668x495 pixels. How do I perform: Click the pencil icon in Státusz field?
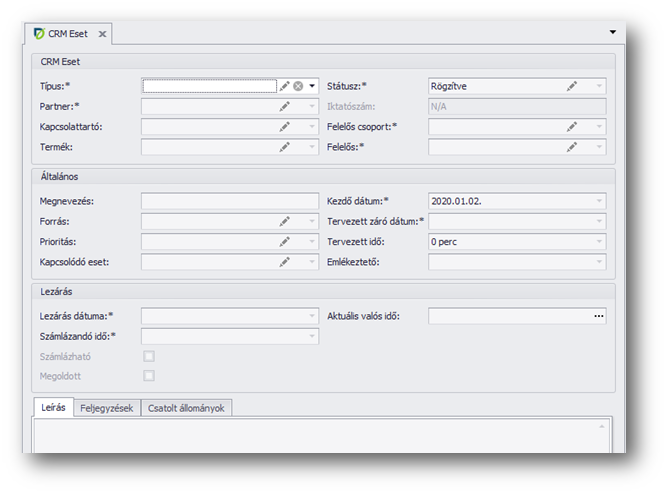[572, 87]
